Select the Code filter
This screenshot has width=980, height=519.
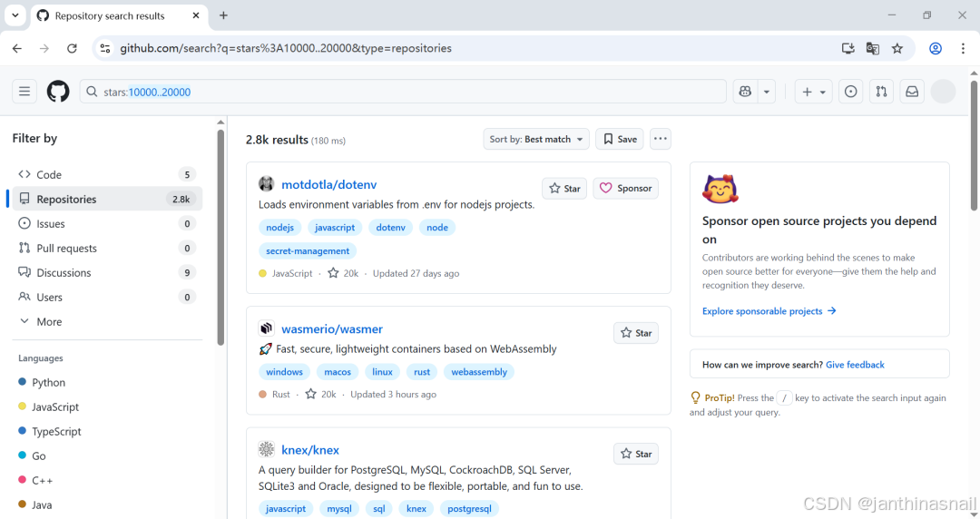(x=107, y=174)
